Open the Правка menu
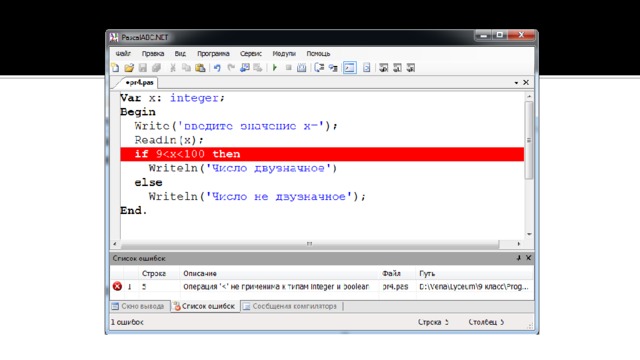 coord(153,53)
